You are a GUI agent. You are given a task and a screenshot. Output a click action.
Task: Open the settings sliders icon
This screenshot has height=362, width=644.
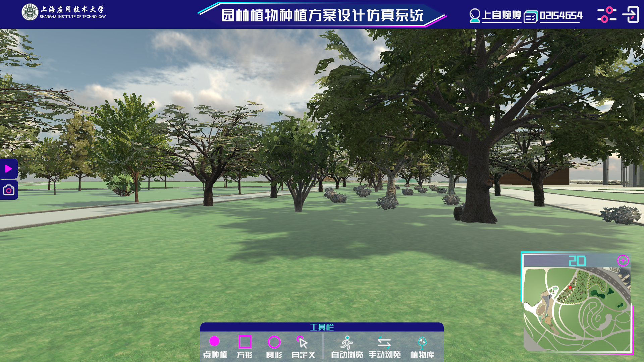click(606, 15)
